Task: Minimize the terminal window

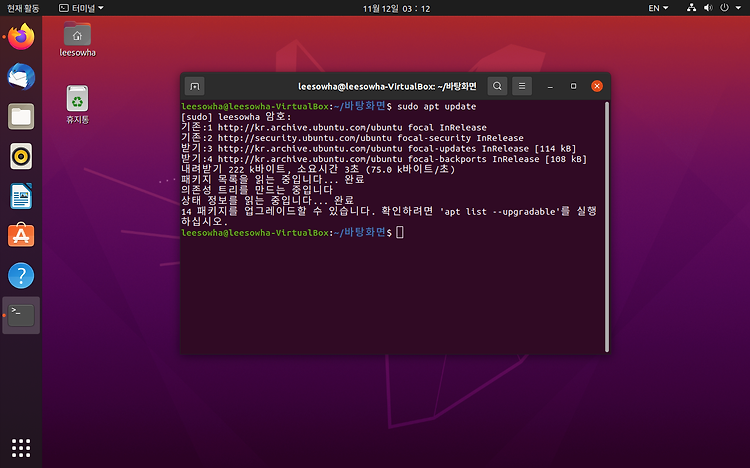Action: coord(550,86)
